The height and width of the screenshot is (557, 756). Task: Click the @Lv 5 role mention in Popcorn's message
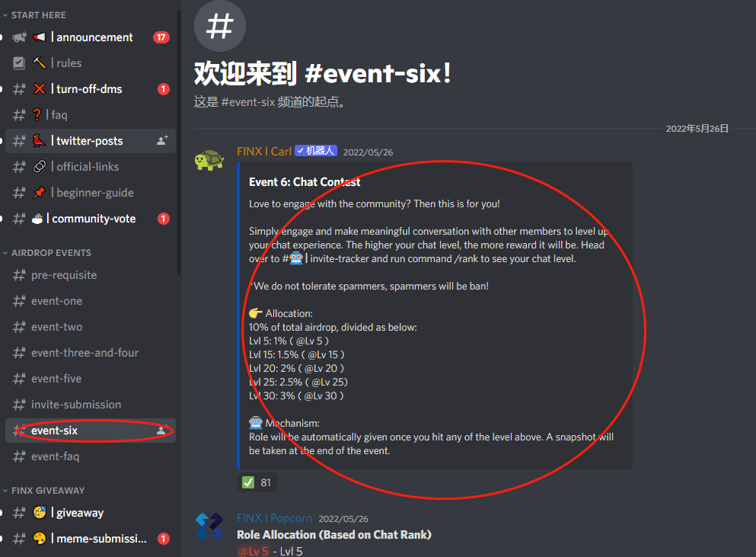click(x=254, y=551)
